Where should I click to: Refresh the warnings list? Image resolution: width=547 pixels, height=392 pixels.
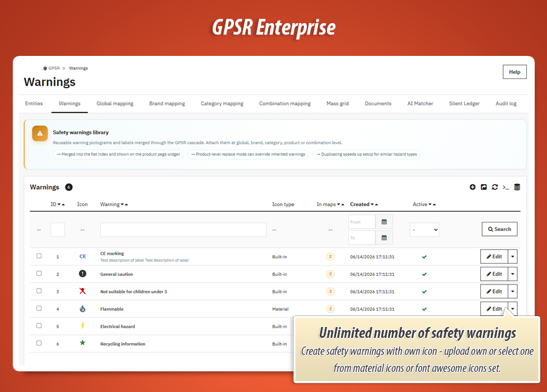pyautogui.click(x=495, y=187)
